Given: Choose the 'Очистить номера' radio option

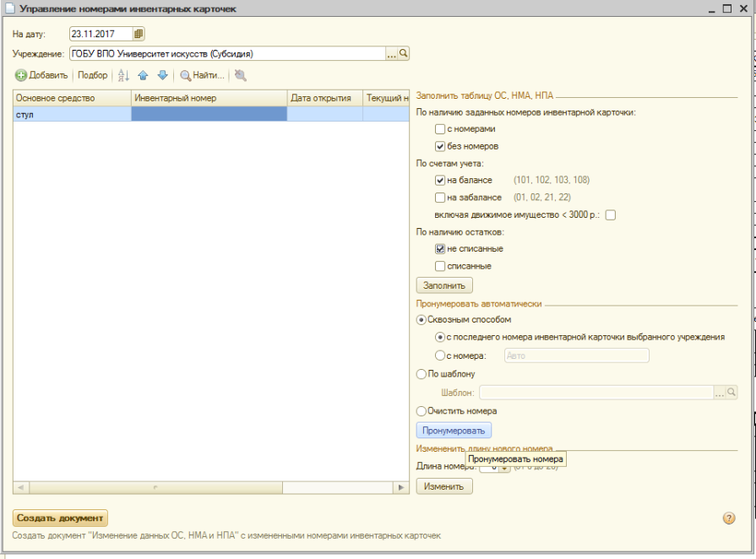Looking at the screenshot, I should point(421,411).
